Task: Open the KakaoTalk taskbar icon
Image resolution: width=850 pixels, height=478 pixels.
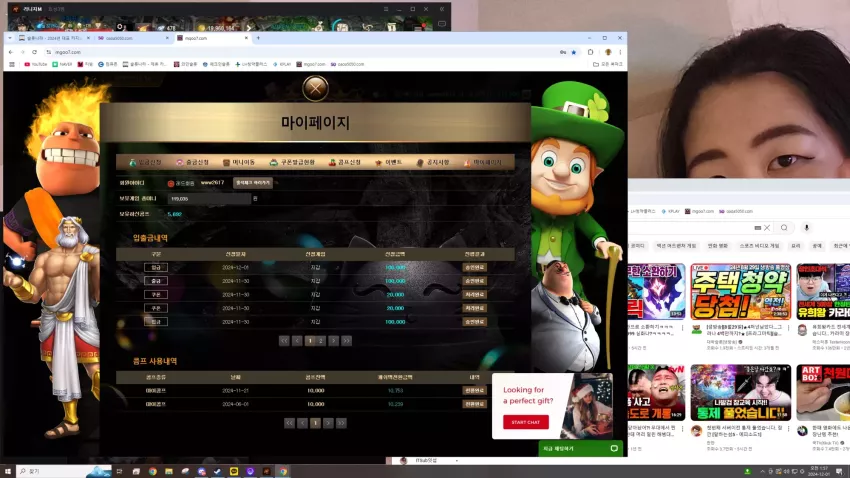Action: pos(234,471)
